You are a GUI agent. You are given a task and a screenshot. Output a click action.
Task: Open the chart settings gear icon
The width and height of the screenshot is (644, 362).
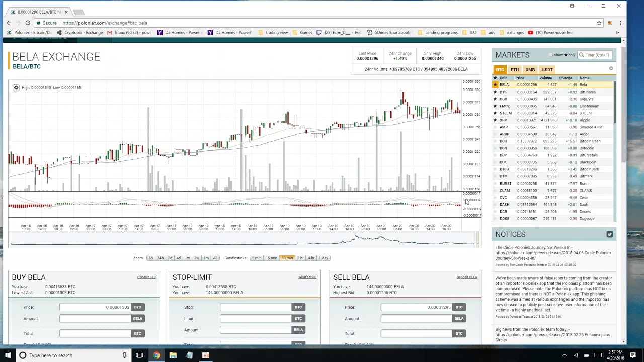point(16,87)
